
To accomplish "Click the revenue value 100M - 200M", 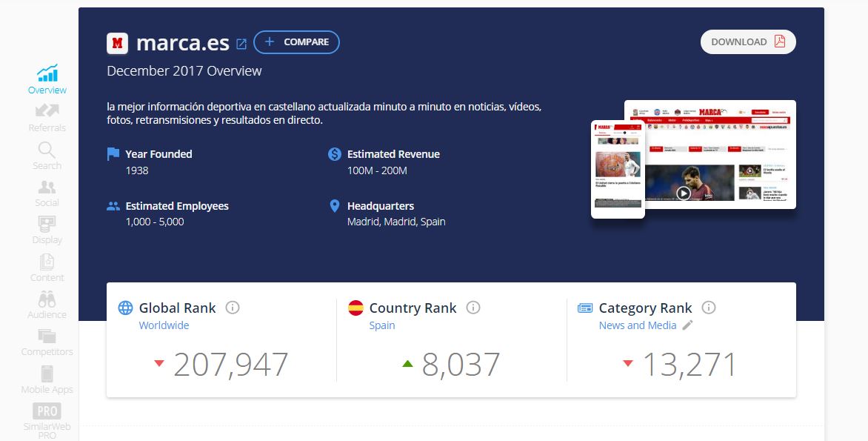I will [x=377, y=170].
